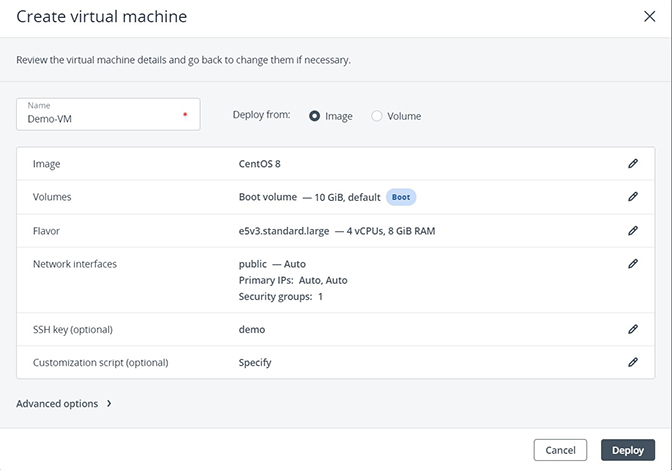Click 'Boot volume — 10 GiB, default' text
Screen dimensions: 672x470
coord(309,197)
